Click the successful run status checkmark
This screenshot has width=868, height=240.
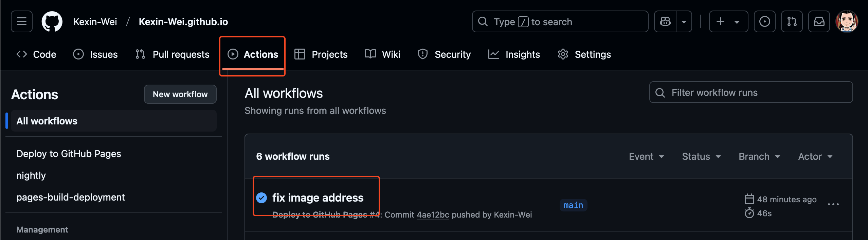tap(261, 198)
